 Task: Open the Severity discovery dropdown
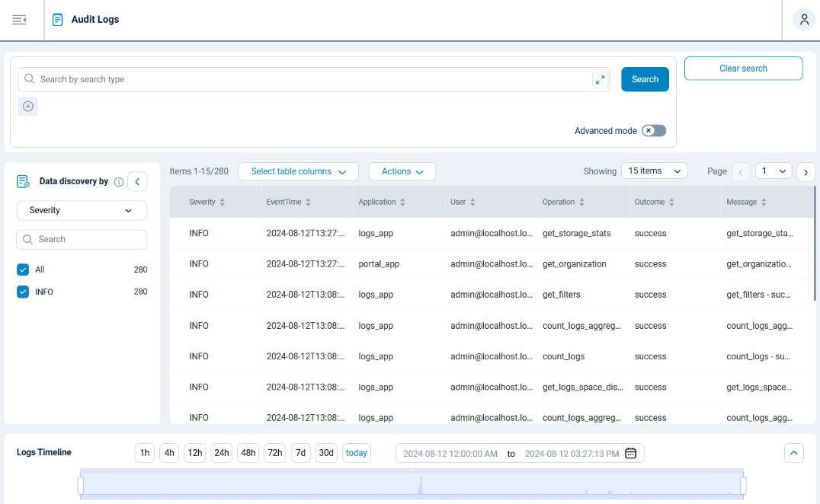[82, 210]
